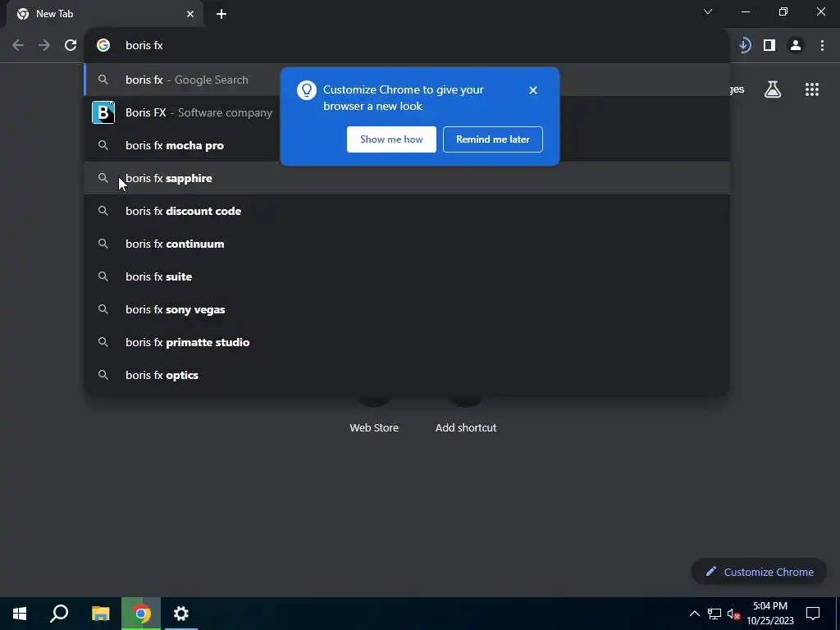
Task: Close the Customize Chrome popup
Action: (x=533, y=90)
